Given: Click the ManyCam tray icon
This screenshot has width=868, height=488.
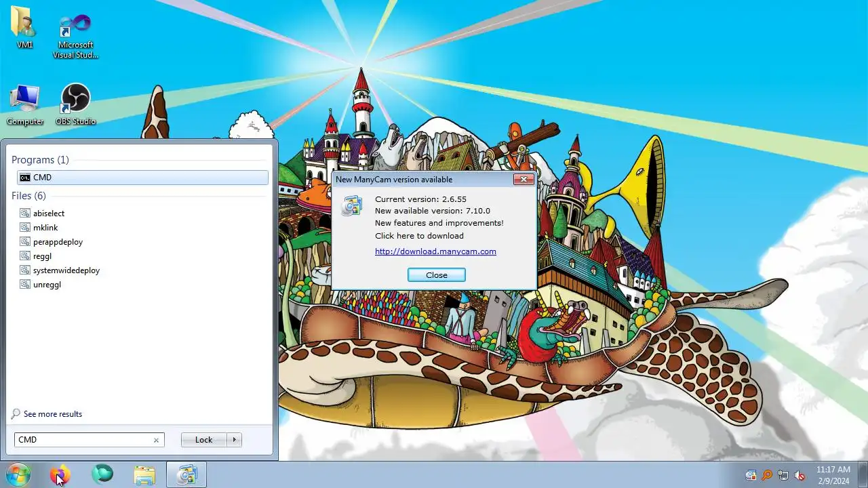Looking at the screenshot, I should 751,475.
